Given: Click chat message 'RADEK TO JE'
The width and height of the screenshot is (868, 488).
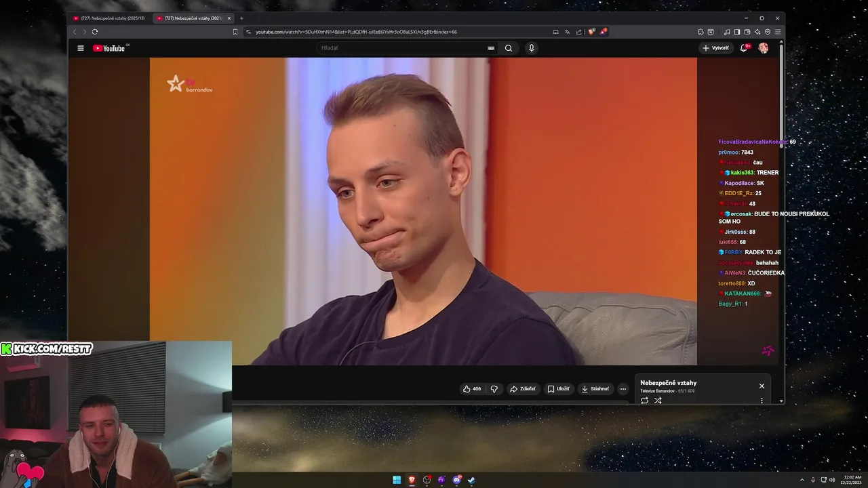Looking at the screenshot, I should point(763,252).
